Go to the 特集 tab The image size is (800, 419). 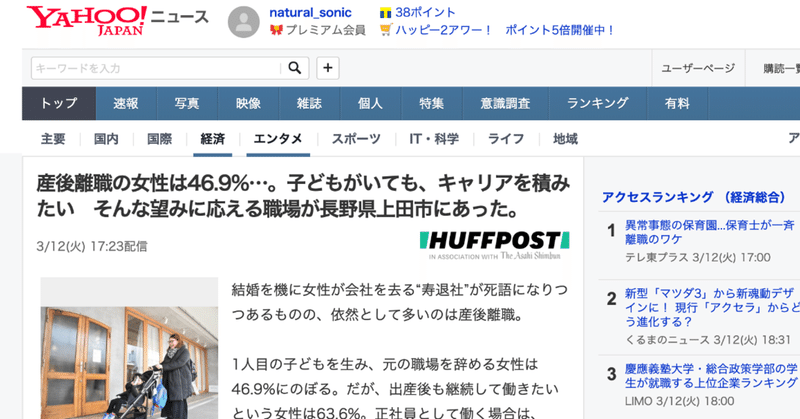pos(432,103)
